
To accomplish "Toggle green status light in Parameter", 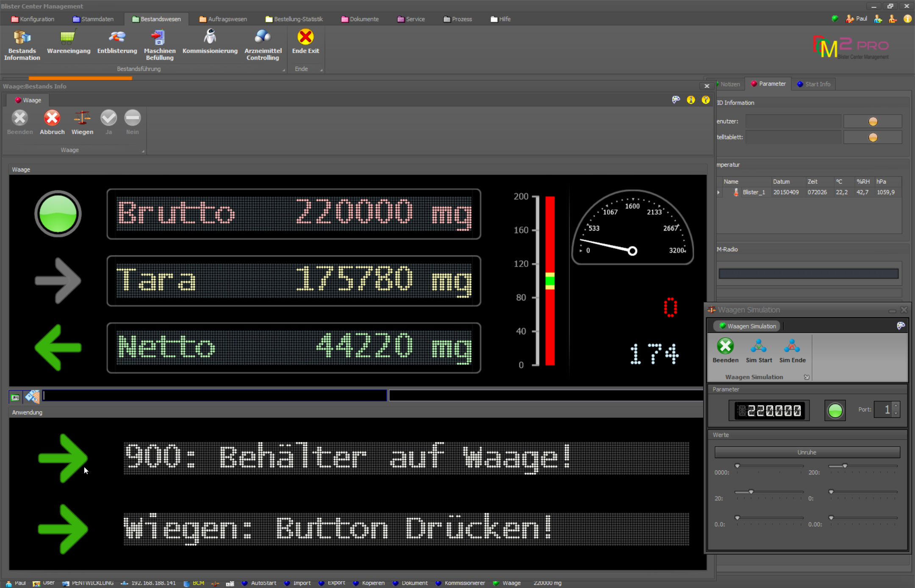I will point(835,410).
